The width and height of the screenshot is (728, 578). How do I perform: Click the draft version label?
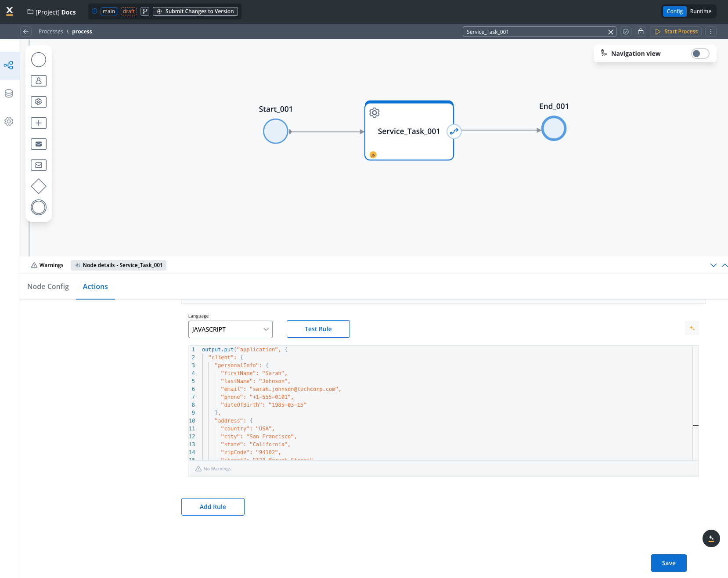[x=129, y=11]
